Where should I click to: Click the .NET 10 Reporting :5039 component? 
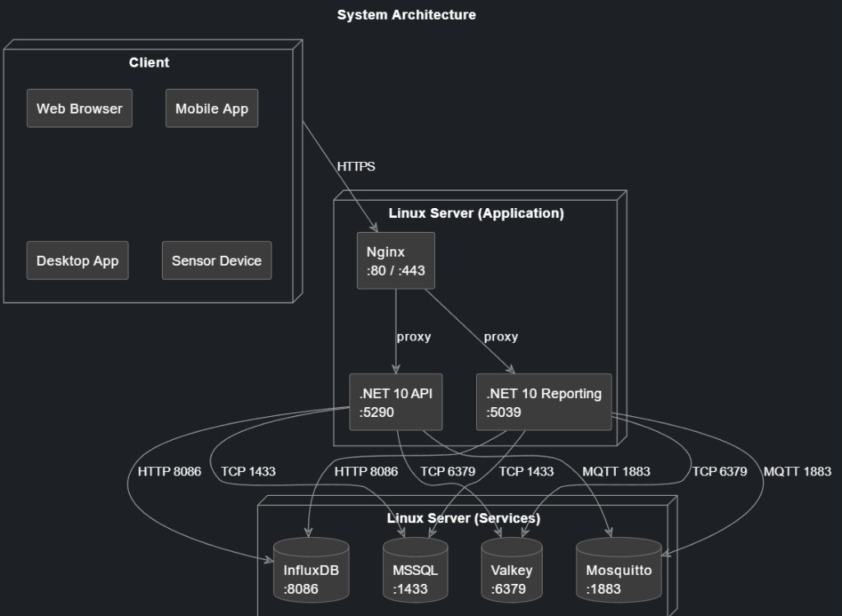544,402
